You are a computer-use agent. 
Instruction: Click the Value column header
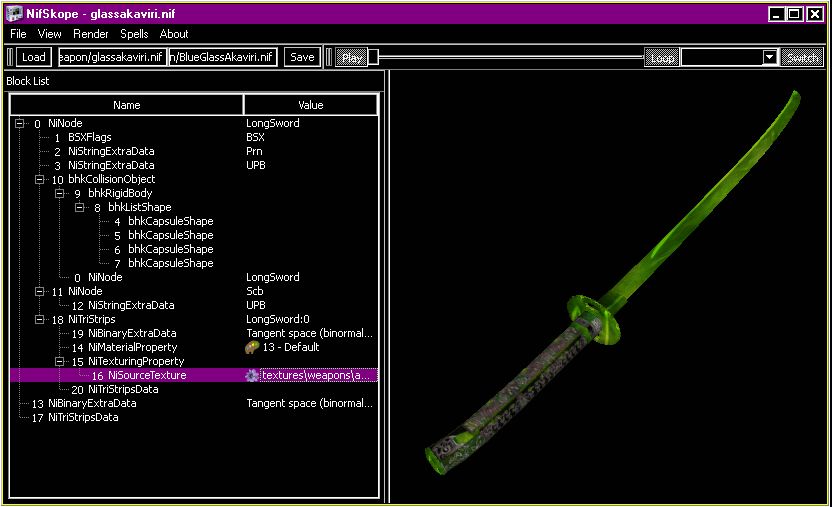[310, 105]
